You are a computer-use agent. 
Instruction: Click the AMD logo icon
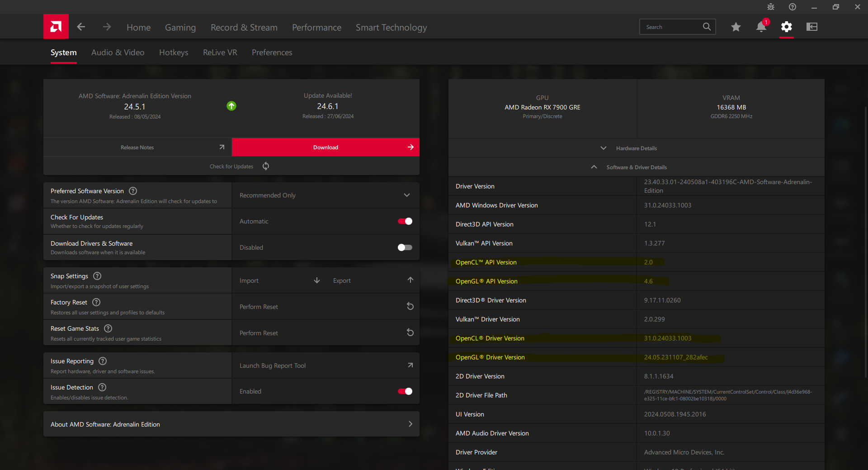tap(56, 27)
